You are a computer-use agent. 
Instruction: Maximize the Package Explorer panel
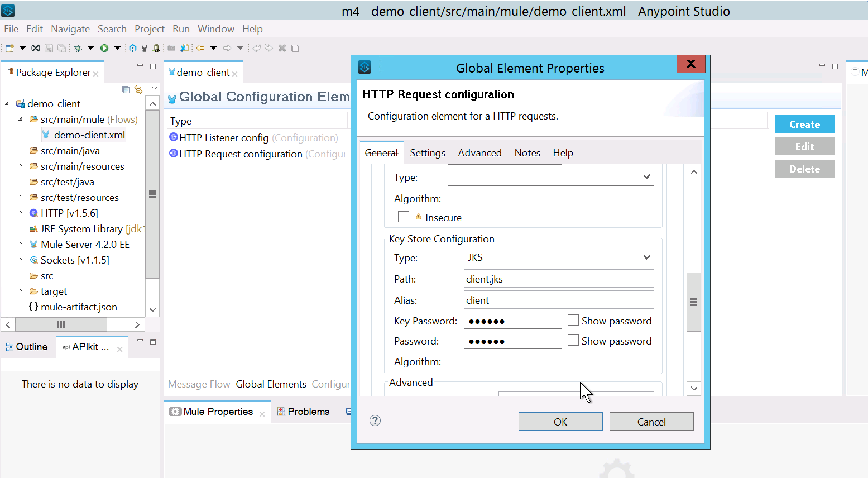click(153, 66)
